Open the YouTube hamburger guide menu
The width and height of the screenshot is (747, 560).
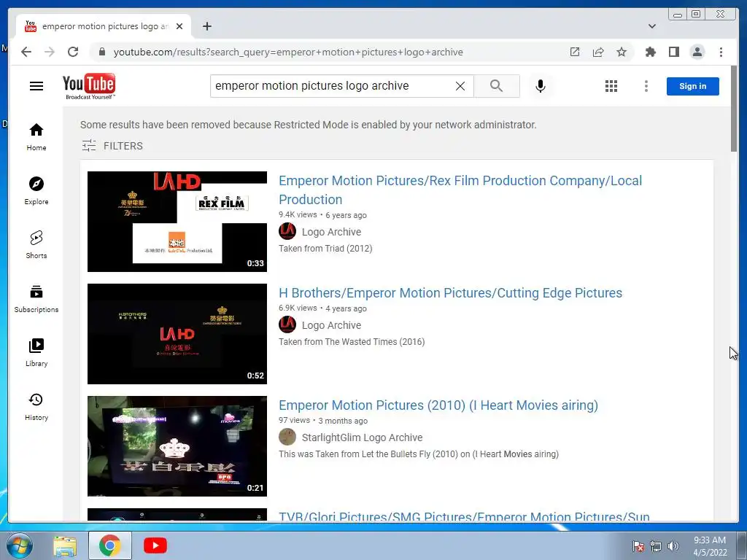[x=36, y=86]
